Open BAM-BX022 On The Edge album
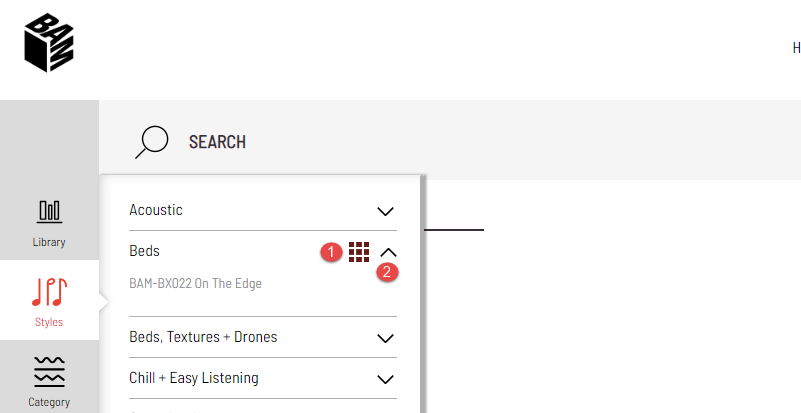This screenshot has width=801, height=413. 195,283
